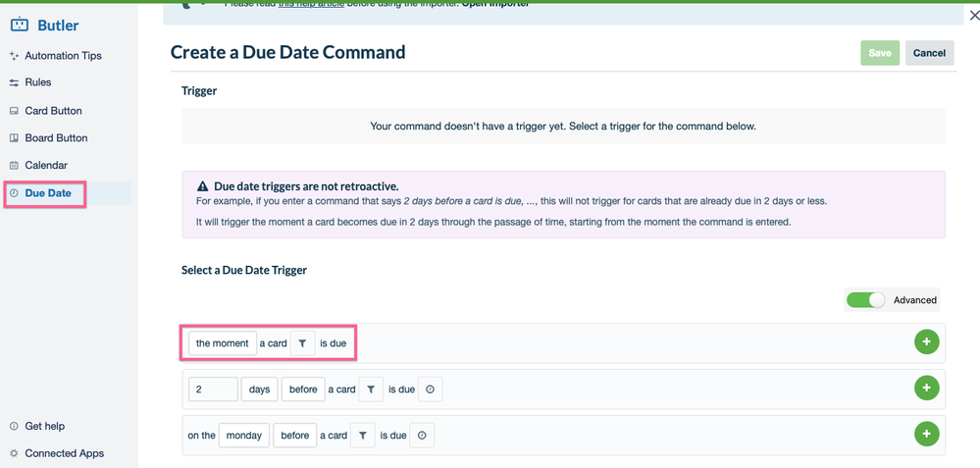Click the 'Trigger' section label
The image size is (980, 468).
[x=199, y=91]
